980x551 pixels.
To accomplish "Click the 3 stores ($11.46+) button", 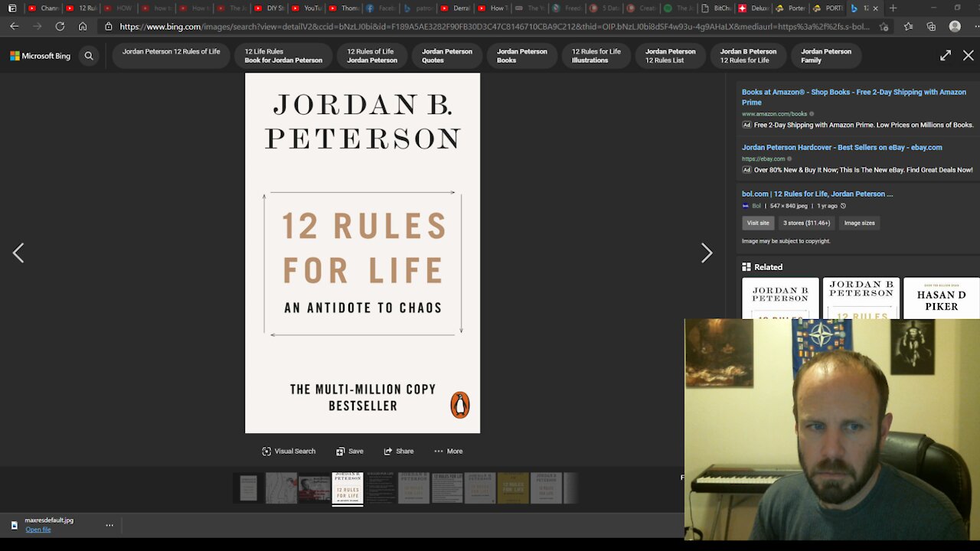I will tap(806, 223).
